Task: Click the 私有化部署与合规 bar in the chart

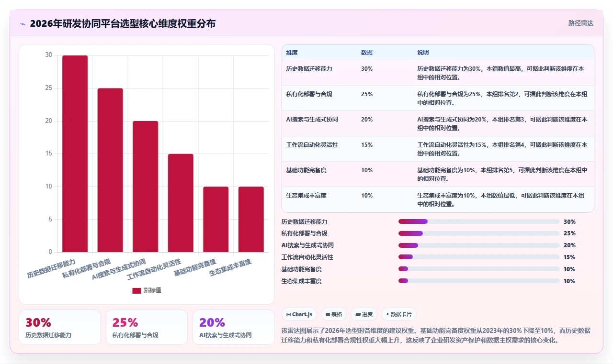Action: click(110, 170)
